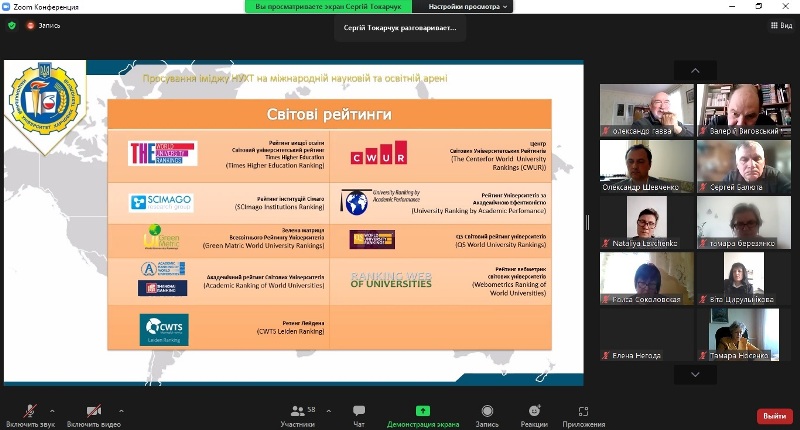Turn on camera with Включить видео
The image size is (800, 430).
tap(94, 416)
